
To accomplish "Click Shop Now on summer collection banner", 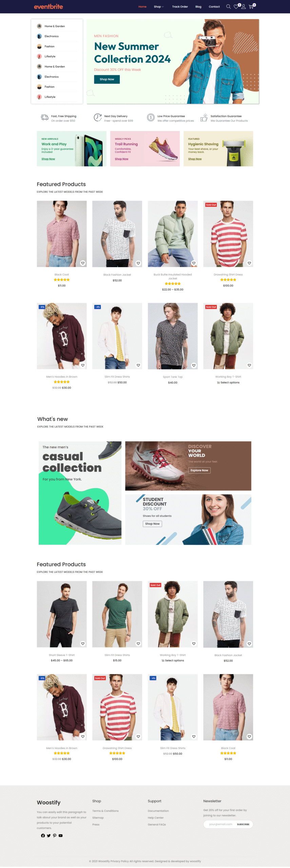I will point(107,79).
